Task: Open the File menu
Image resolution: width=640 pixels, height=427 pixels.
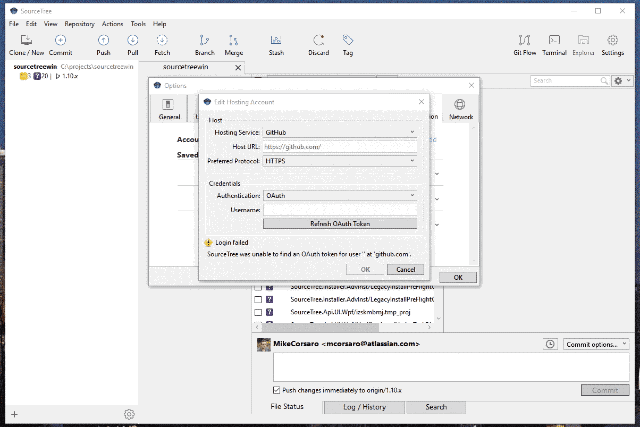Action: 14,24
